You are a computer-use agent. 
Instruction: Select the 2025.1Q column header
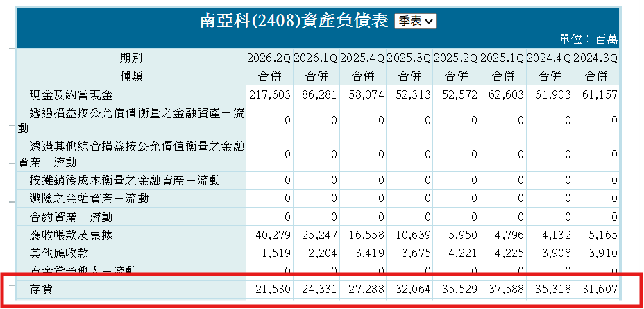[502, 58]
